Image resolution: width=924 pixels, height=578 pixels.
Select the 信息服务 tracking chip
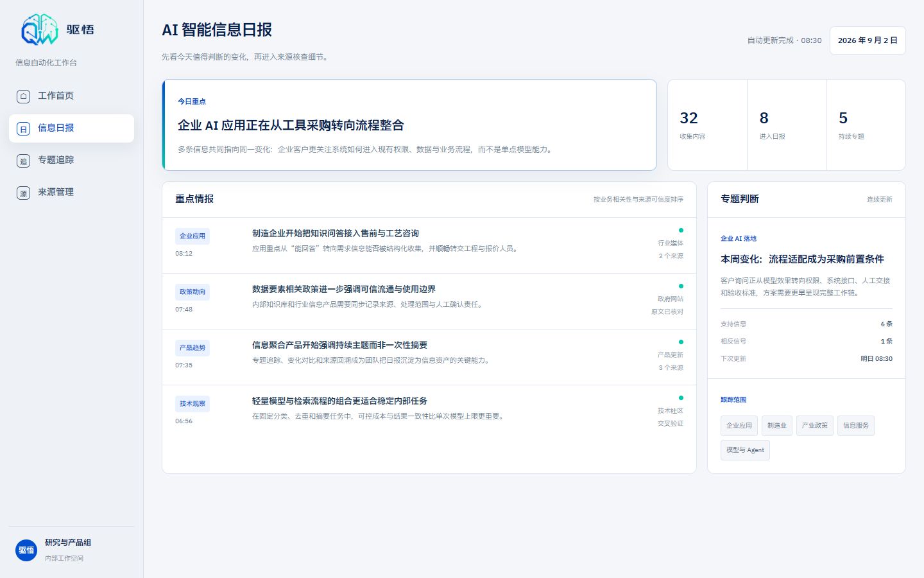(856, 425)
